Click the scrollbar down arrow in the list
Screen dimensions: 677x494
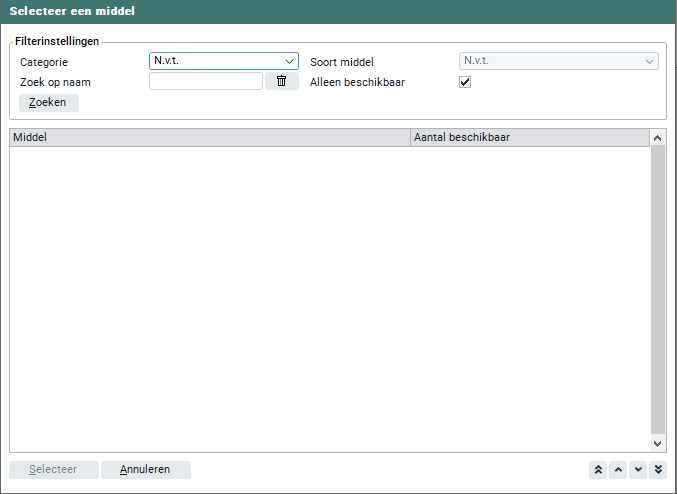(x=658, y=442)
